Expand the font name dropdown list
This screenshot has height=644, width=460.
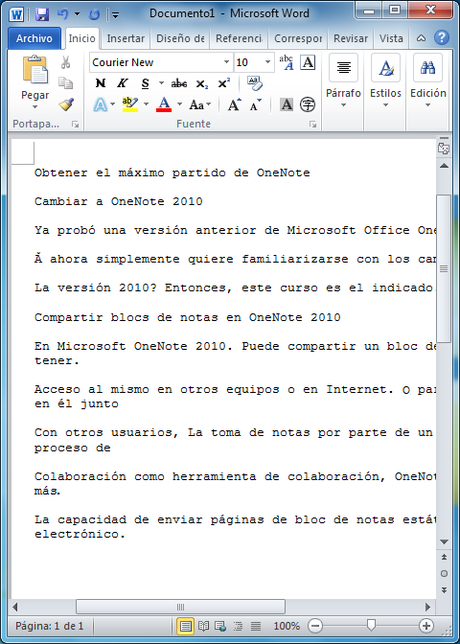point(226,62)
